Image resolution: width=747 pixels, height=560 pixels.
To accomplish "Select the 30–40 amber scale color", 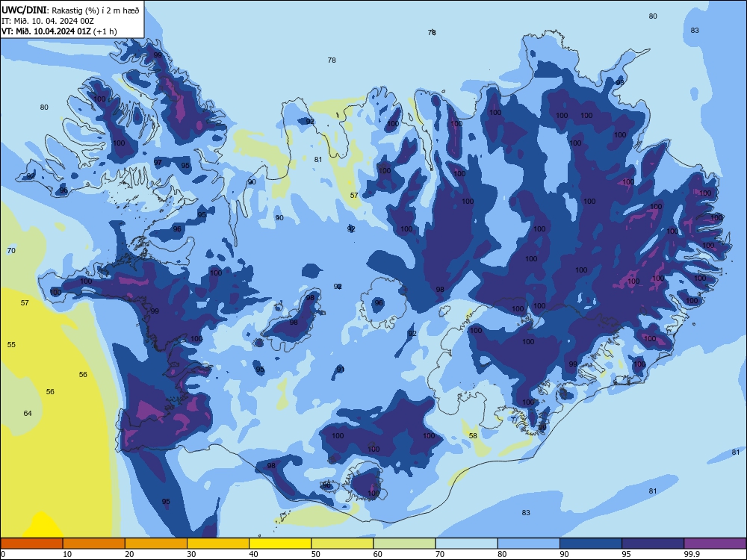I will tap(218, 544).
